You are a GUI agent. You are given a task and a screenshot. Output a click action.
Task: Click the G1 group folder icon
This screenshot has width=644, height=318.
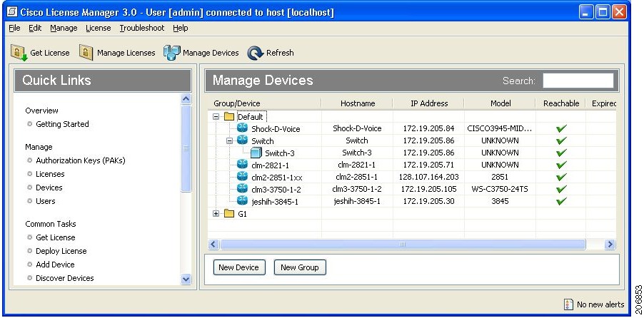[229, 214]
